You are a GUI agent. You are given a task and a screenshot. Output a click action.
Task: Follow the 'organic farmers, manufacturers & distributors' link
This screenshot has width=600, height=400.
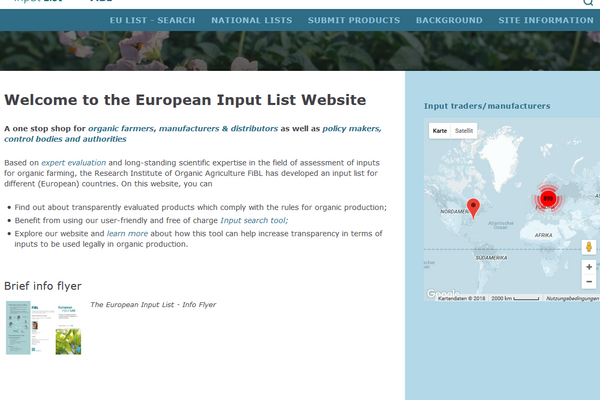183,129
